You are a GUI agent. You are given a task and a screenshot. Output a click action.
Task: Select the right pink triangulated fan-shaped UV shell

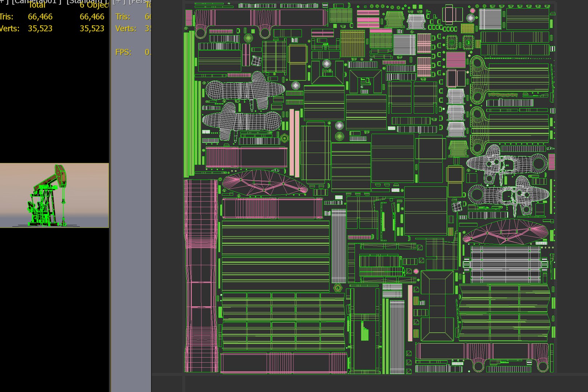coord(506,232)
